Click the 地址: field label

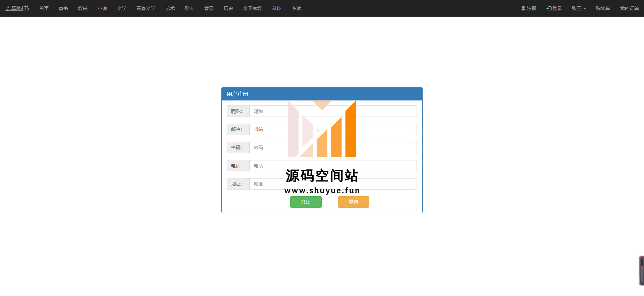[x=238, y=184]
